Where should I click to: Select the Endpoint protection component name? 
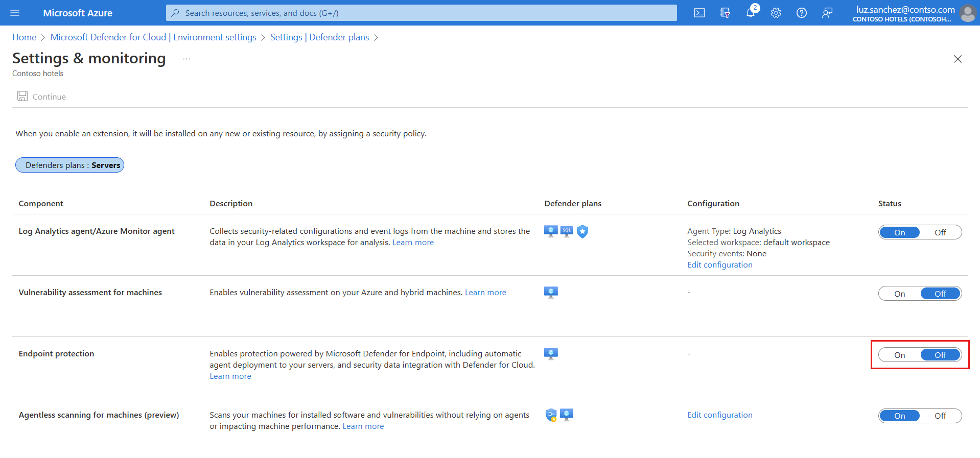(56, 354)
